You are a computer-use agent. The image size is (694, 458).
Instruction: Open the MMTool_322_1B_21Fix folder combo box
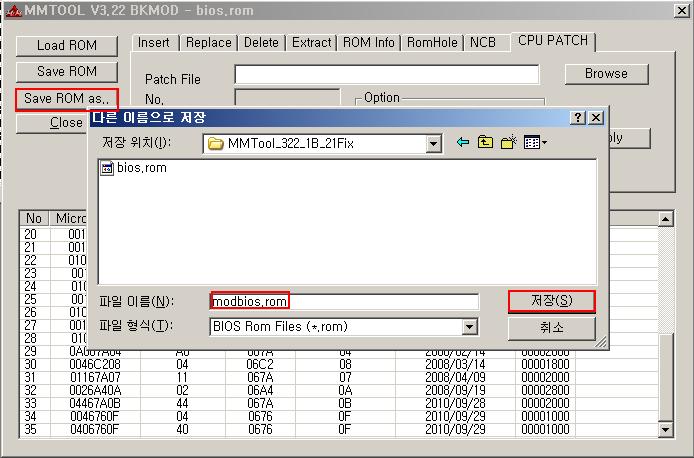tap(322, 143)
